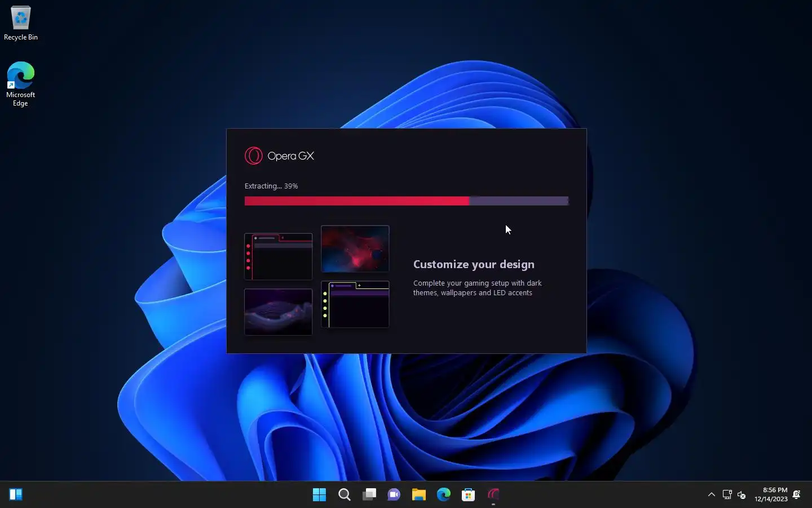The width and height of the screenshot is (812, 508).
Task: Click the Opera GX logo in installer
Action: pyautogui.click(x=279, y=156)
